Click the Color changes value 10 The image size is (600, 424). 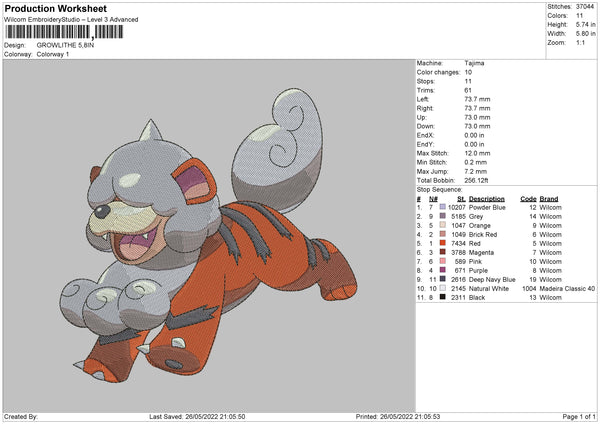point(468,72)
